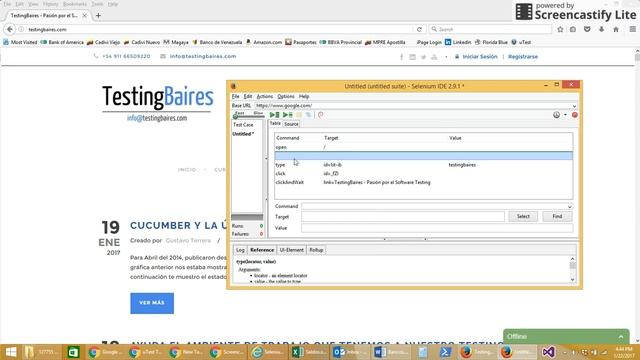Open the Selenium scheduler clock icon
The image size is (640, 360).
(556, 115)
